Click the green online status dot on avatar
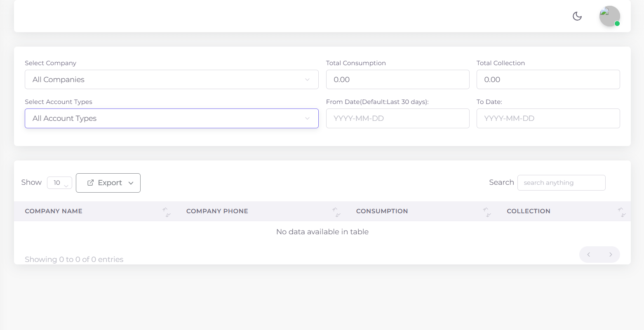Screen dimensions: 644x330 [x=616, y=24]
